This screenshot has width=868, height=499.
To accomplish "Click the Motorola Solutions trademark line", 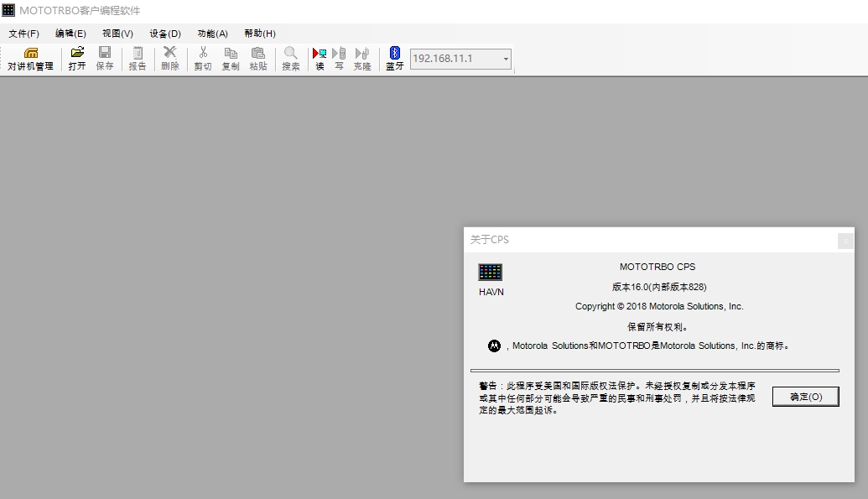I will pyautogui.click(x=650, y=346).
